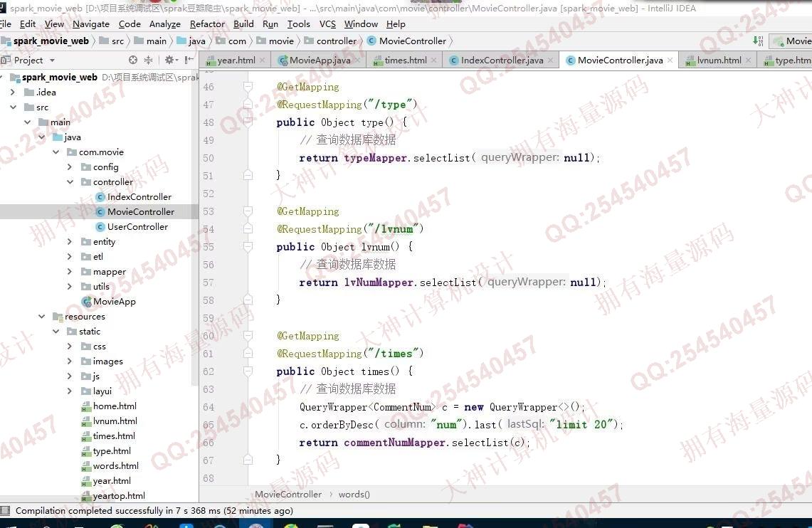Click the compilation completed status message
This screenshot has height=528, width=812.
[x=154, y=510]
